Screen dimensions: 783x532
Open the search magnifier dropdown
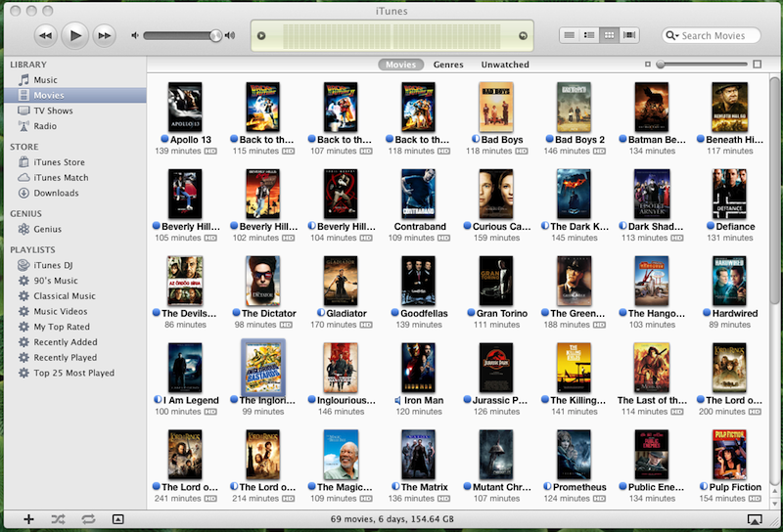[x=672, y=35]
